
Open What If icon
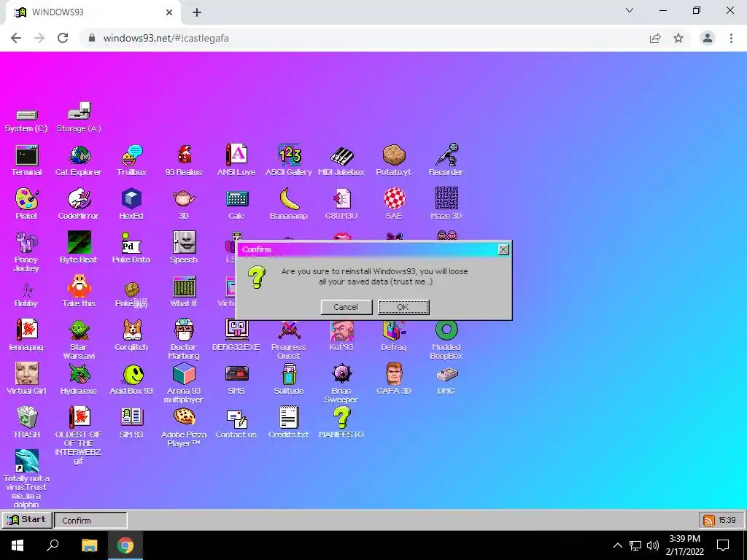pos(184,286)
